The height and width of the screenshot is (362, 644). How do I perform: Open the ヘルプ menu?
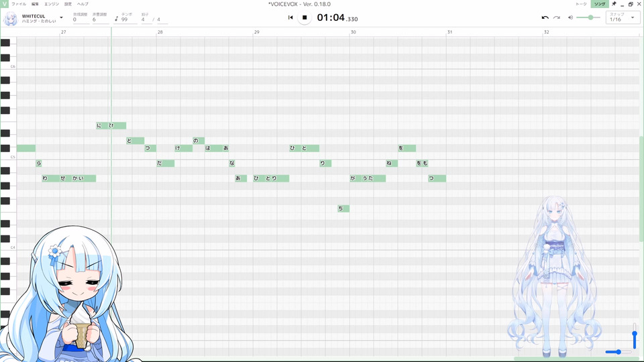(x=83, y=4)
